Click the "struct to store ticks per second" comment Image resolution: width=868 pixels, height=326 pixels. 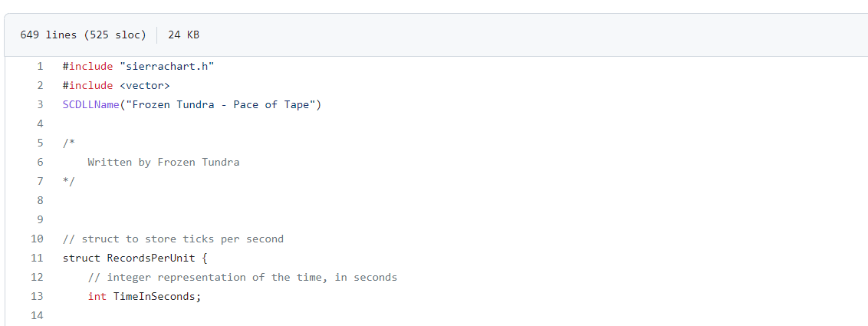point(182,239)
